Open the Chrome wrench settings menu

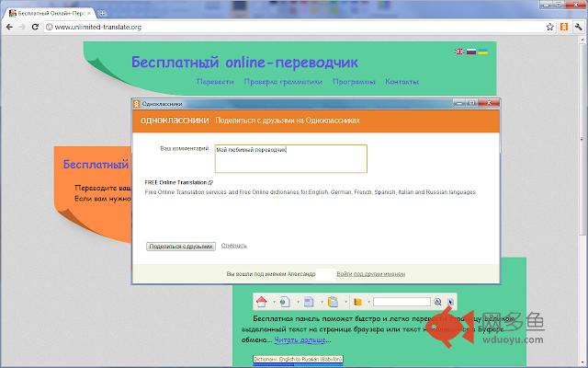click(578, 27)
